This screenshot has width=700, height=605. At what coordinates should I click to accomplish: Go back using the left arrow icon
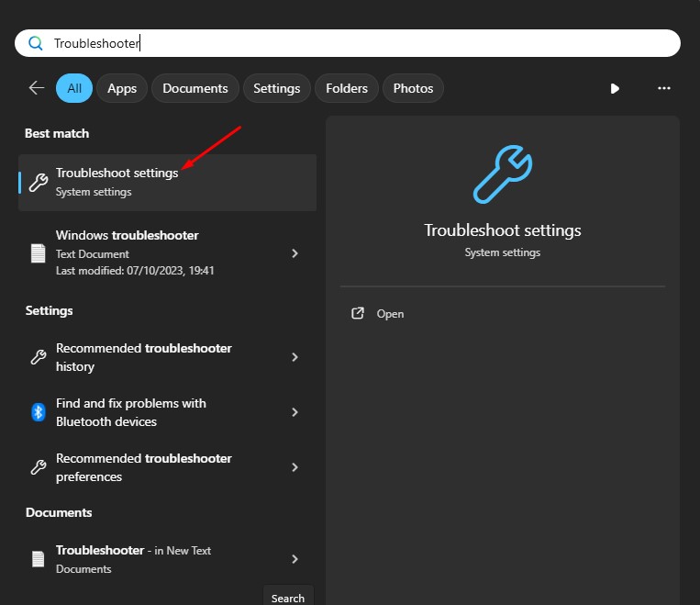pos(37,88)
